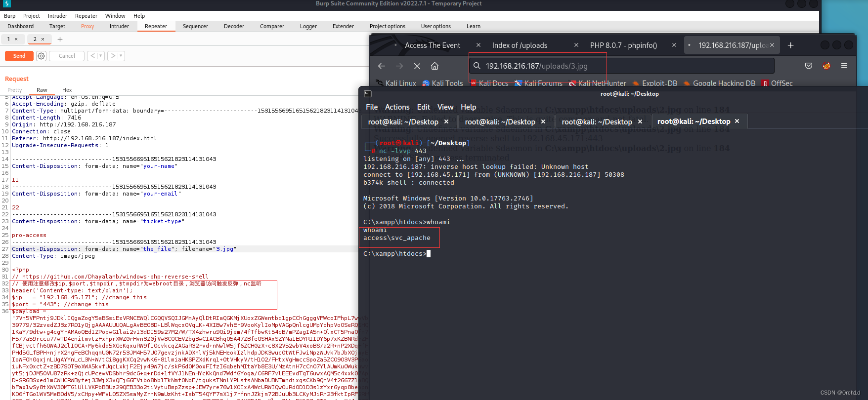
Task: Open Kali Forums bookmark
Action: point(538,83)
